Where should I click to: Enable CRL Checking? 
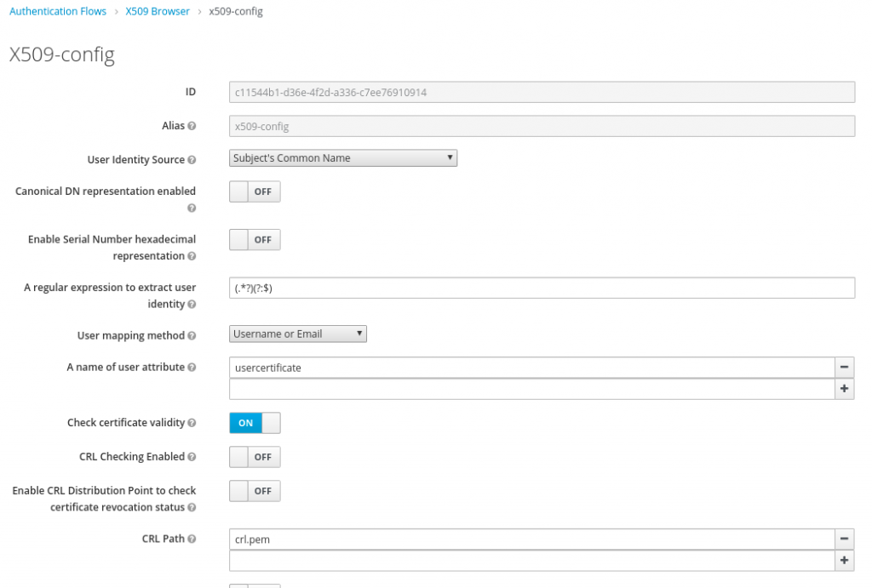coord(255,457)
